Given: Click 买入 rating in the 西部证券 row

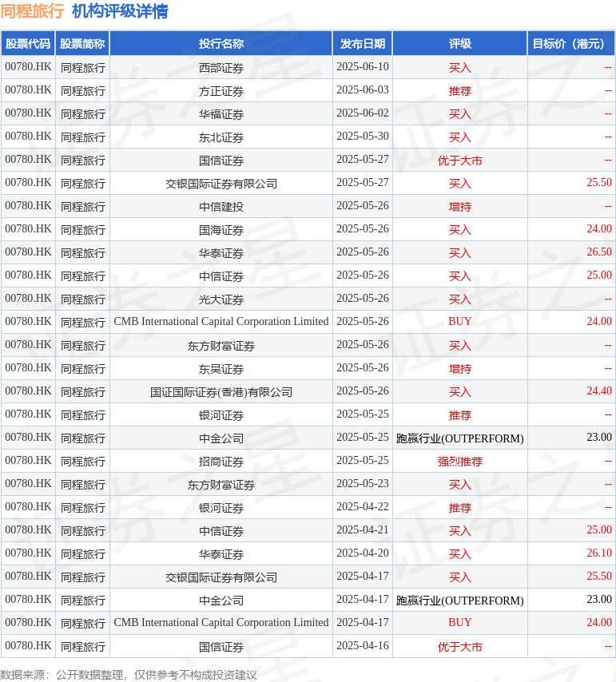Looking at the screenshot, I should (x=460, y=67).
